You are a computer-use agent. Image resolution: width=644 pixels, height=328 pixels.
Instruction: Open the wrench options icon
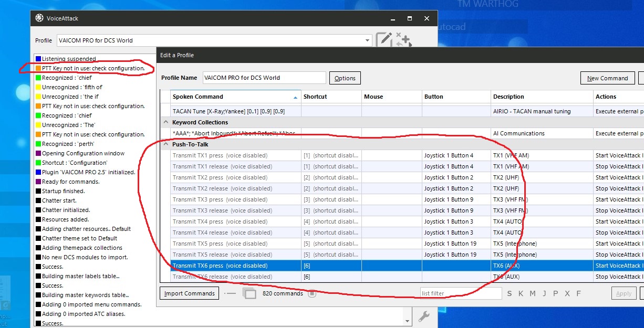point(424,316)
